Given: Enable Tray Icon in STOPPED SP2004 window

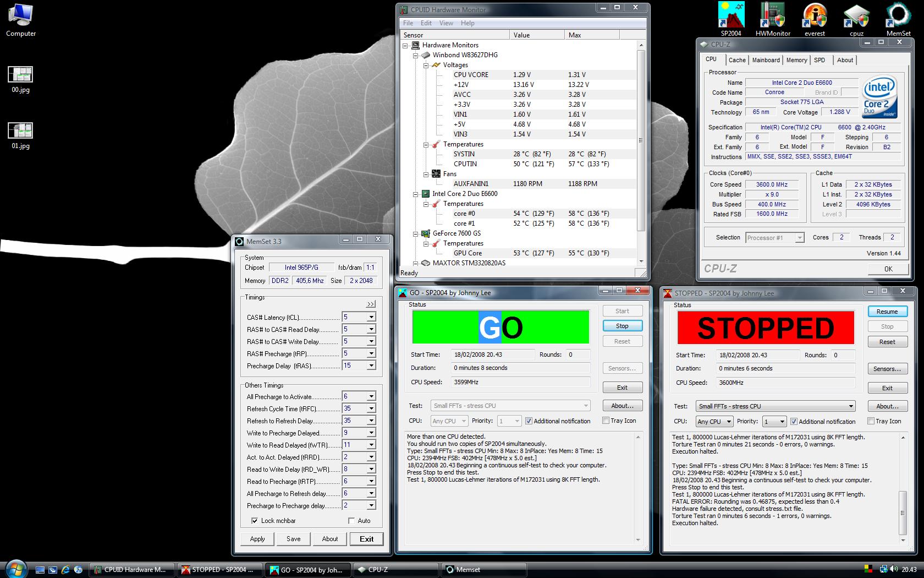Looking at the screenshot, I should (871, 421).
